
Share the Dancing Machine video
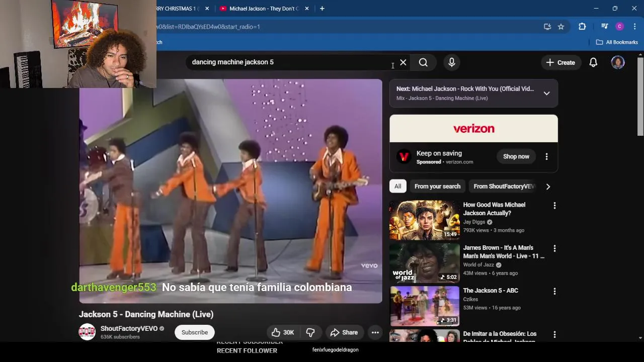point(345,332)
